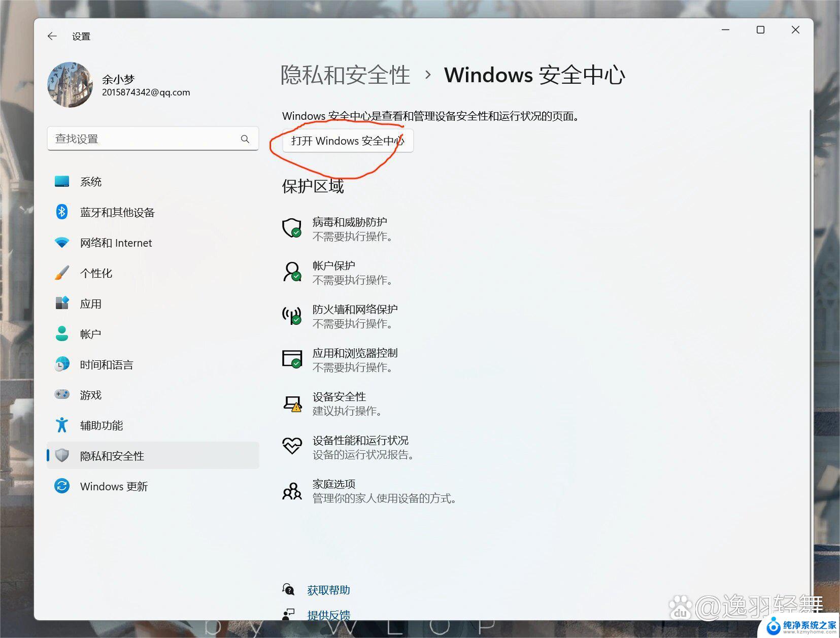Select 帐户 label in sidebar
This screenshot has width=840, height=638.
tap(91, 334)
